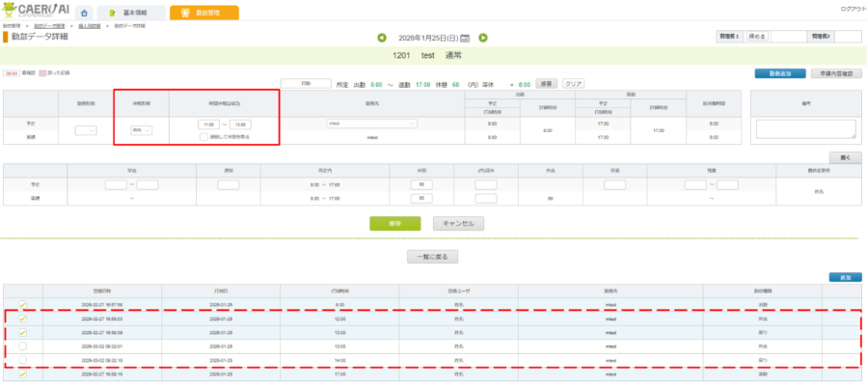Click the green 保存 button
The height and width of the screenshot is (389, 868).
pyautogui.click(x=395, y=222)
